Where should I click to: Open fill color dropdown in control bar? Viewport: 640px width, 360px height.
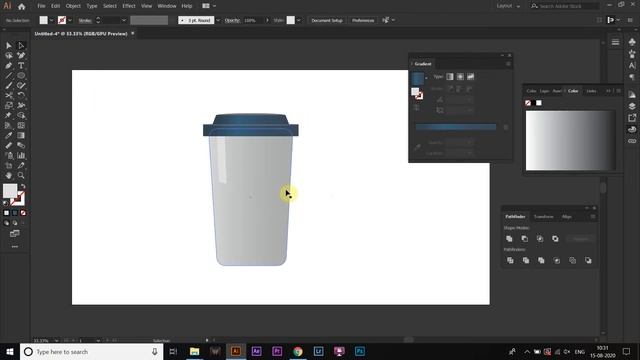tap(51, 20)
